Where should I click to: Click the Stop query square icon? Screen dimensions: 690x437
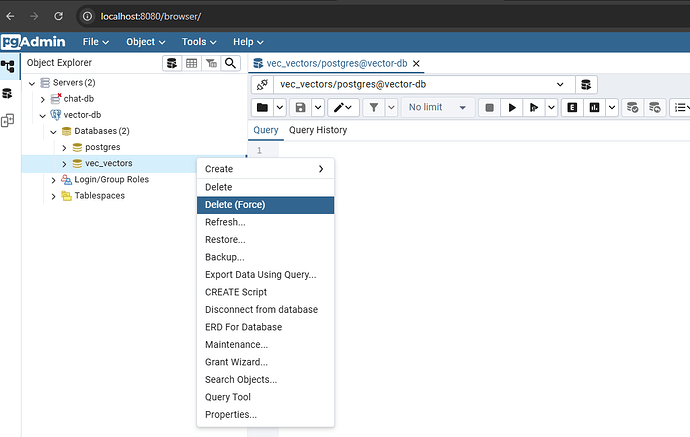(489, 107)
